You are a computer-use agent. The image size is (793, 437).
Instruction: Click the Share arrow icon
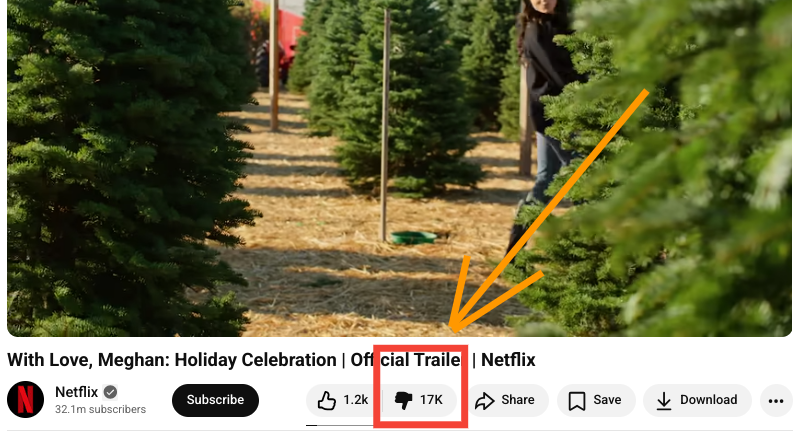(484, 401)
